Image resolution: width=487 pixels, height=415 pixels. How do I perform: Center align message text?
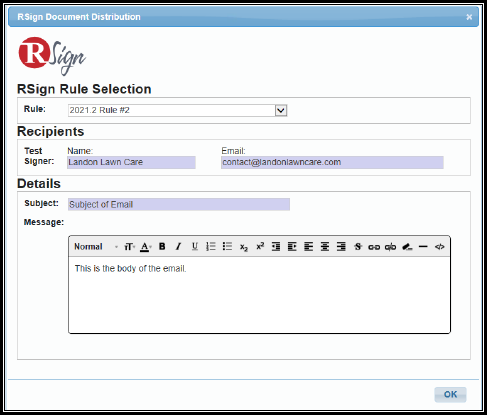coord(325,247)
